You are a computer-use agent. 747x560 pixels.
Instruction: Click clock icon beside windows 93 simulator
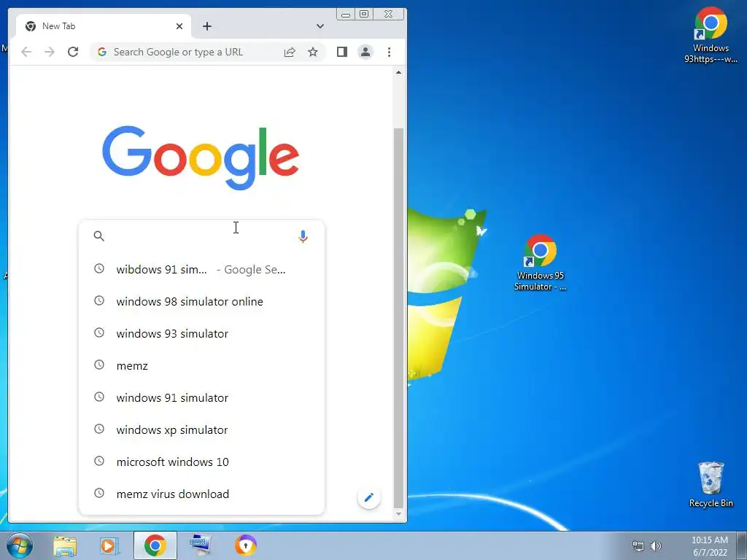coord(99,332)
